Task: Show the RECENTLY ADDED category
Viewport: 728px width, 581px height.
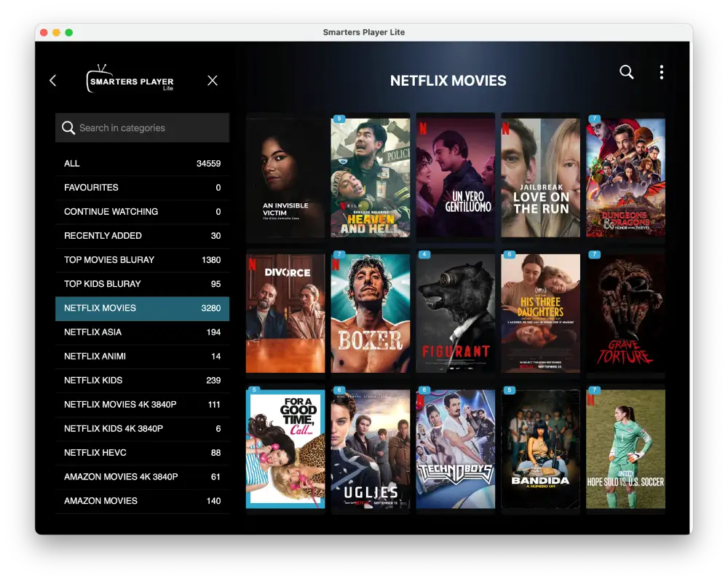Action: coord(142,236)
